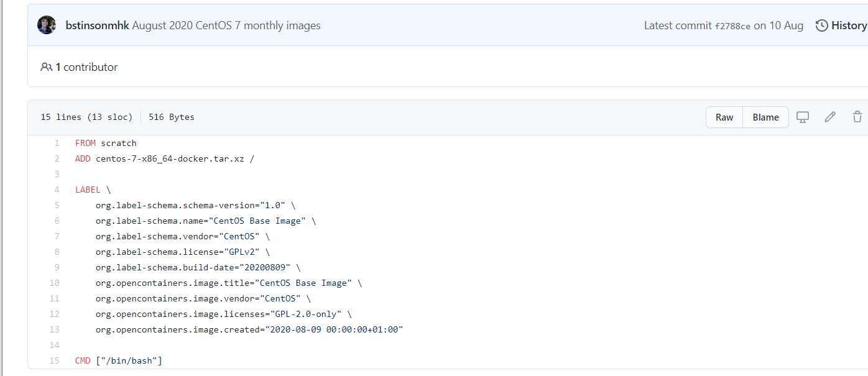Select line number 4 beside LABEL
Image resolution: width=868 pixels, height=376 pixels.
coord(57,190)
